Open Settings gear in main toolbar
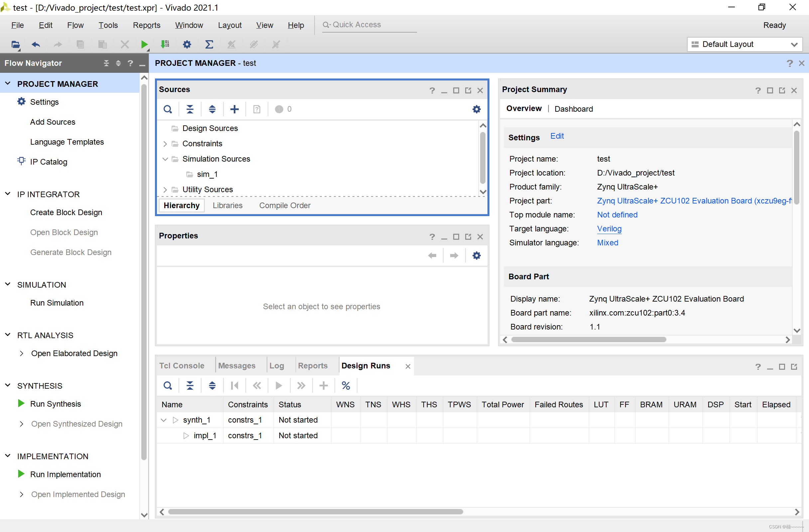This screenshot has width=809, height=532. pos(187,45)
